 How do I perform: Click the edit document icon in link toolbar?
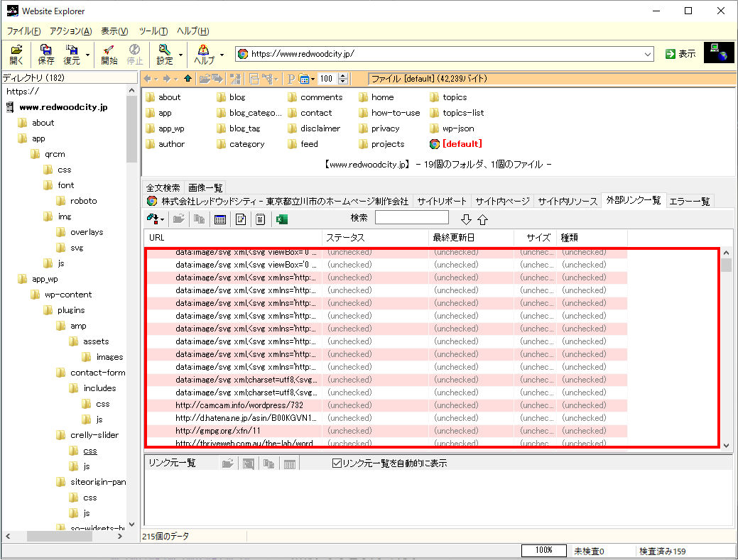click(x=241, y=219)
